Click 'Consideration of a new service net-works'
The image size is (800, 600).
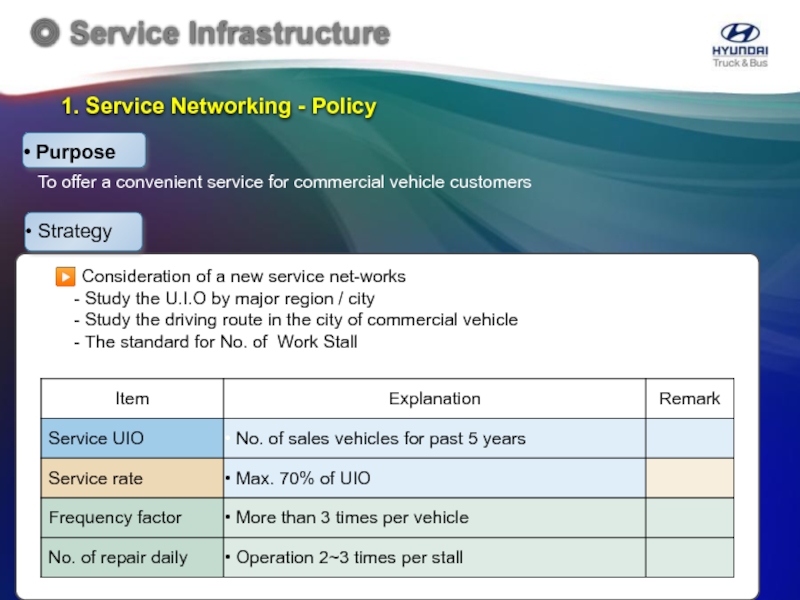(243, 277)
